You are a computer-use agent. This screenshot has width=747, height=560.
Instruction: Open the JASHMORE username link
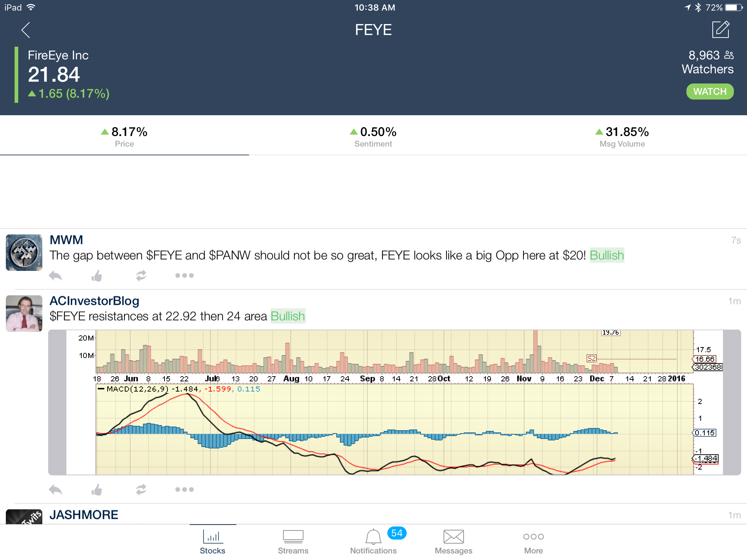click(84, 515)
